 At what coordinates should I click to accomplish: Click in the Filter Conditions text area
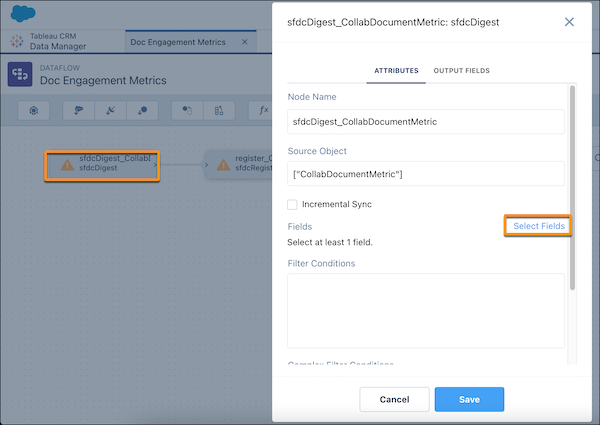pyautogui.click(x=426, y=311)
